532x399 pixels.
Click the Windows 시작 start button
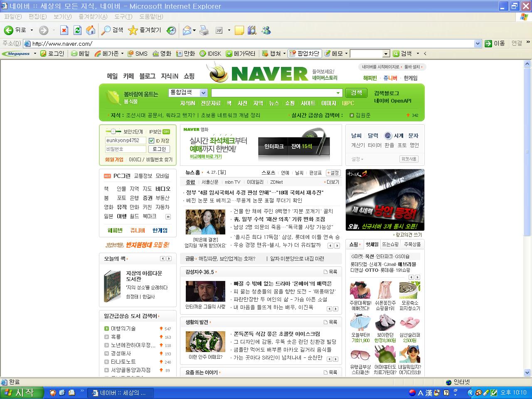[22, 393]
